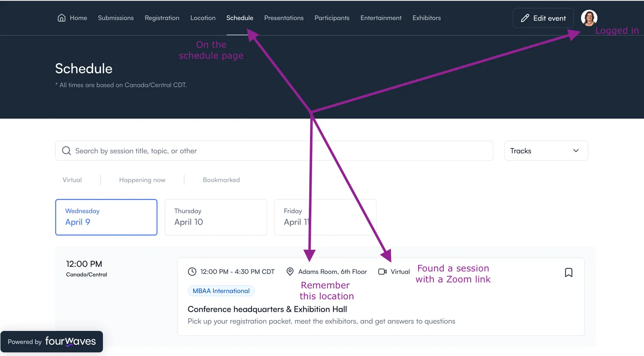Click the Virtual video camera icon
The width and height of the screenshot is (644, 356).
tap(382, 272)
